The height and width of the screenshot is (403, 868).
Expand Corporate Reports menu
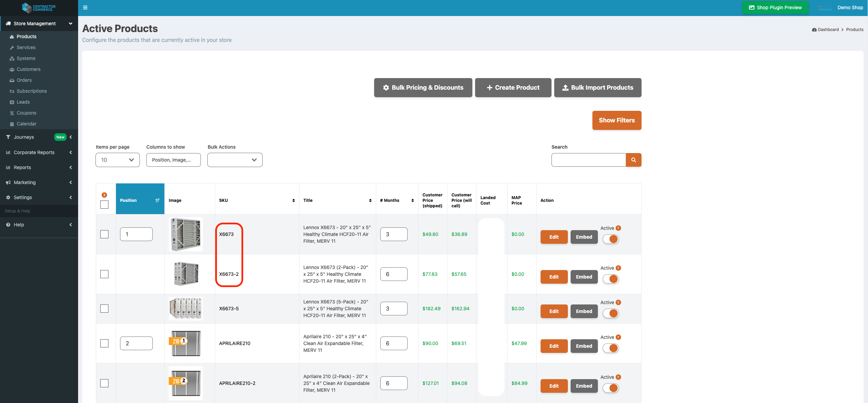(x=39, y=152)
